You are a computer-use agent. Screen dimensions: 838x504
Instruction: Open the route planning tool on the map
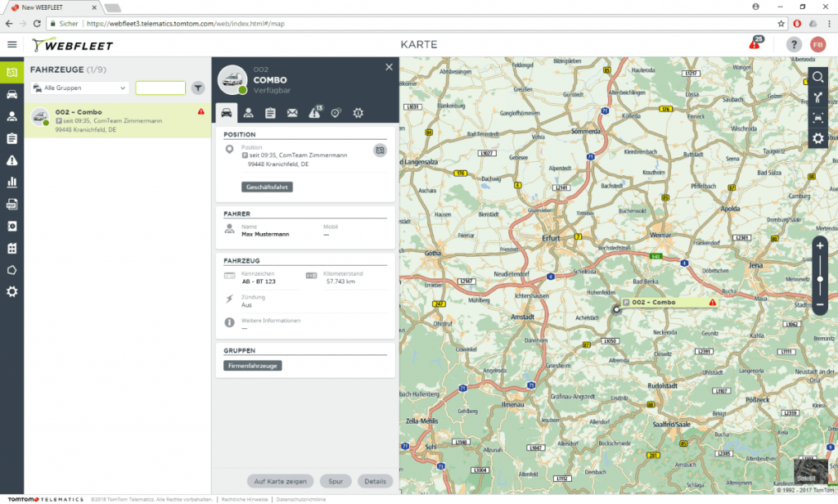click(x=818, y=98)
